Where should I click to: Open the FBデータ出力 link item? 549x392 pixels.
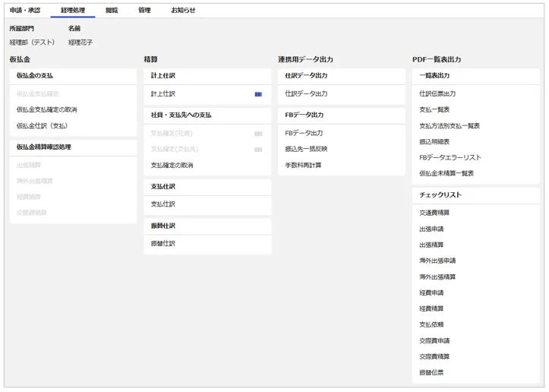tap(304, 134)
